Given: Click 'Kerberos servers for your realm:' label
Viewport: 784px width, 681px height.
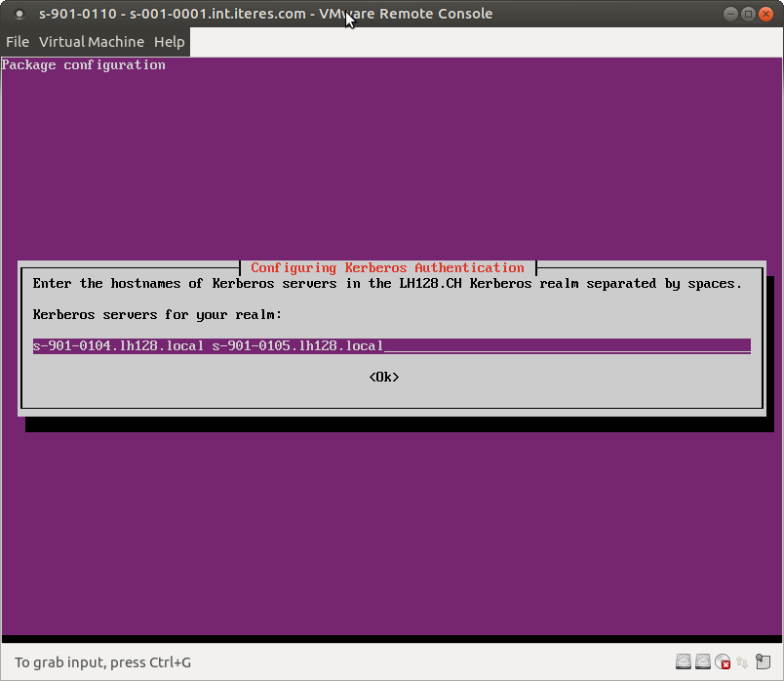Looking at the screenshot, I should point(158,315).
